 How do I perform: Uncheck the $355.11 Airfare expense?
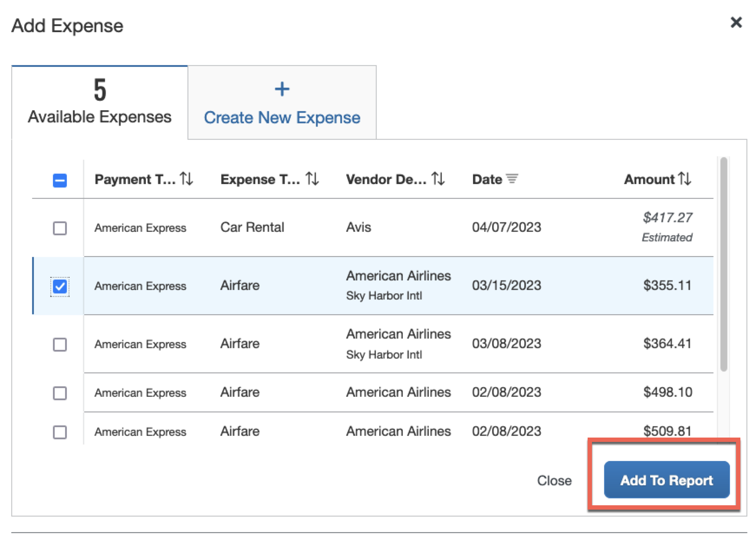[x=60, y=286]
